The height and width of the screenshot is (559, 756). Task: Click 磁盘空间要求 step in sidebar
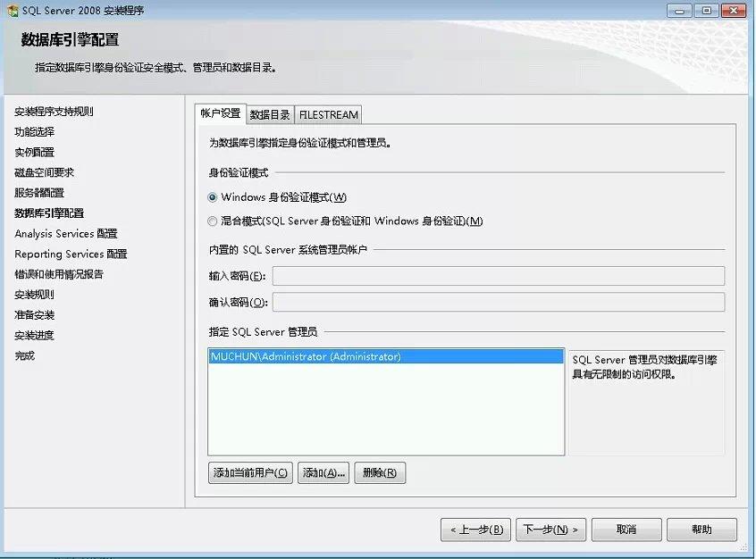[x=45, y=172]
